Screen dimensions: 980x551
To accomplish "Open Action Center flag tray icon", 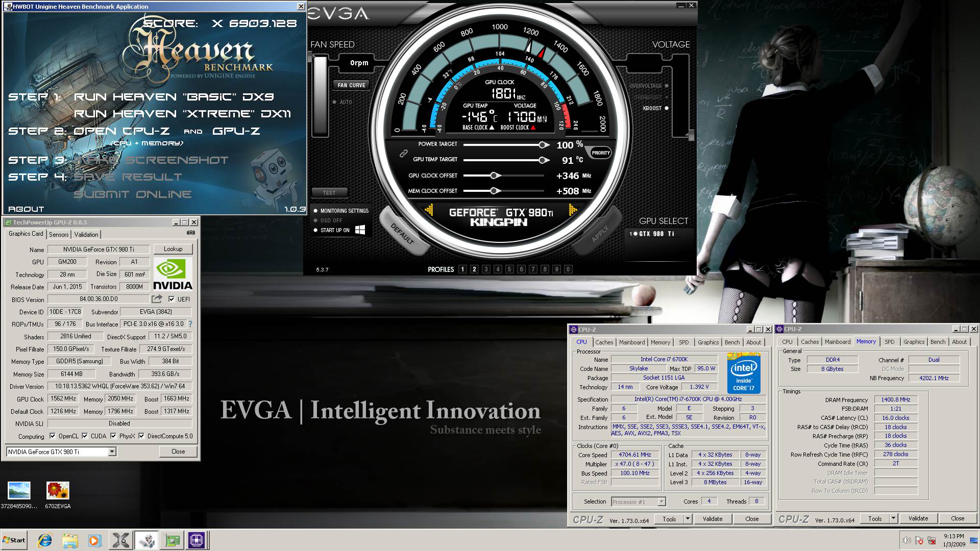I will pyautogui.click(x=919, y=540).
